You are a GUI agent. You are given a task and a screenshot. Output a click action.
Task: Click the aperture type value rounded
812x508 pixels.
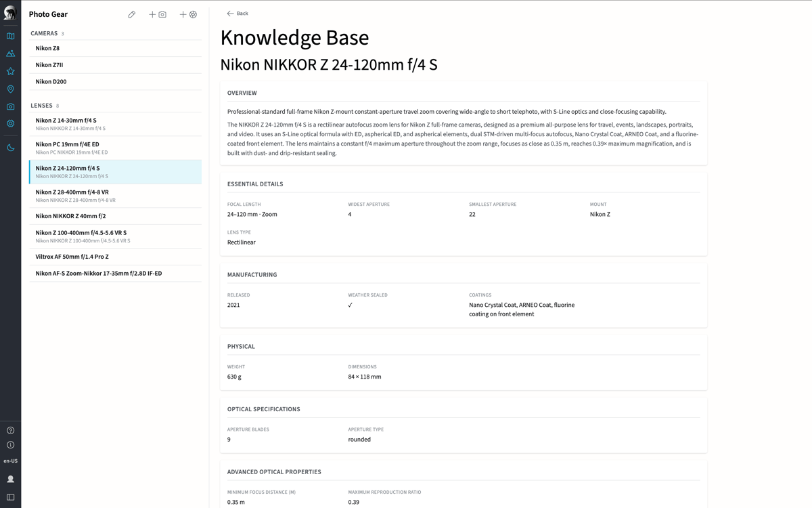point(359,440)
